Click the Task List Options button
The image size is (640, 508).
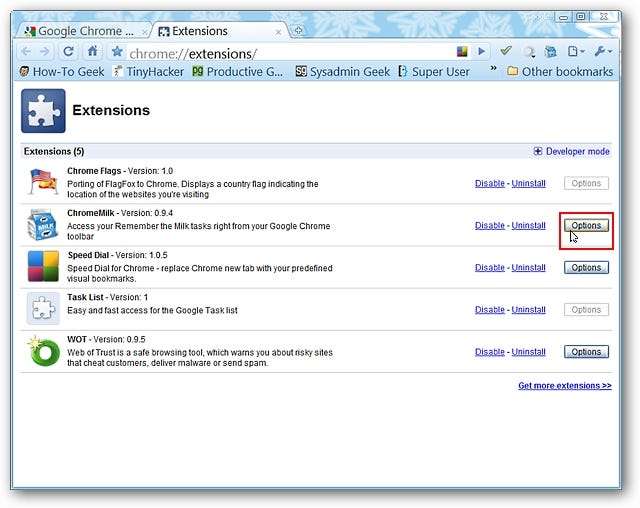586,310
